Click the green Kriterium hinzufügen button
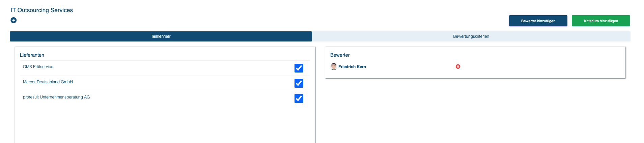Screen dimensions: 644x143 tap(600, 21)
